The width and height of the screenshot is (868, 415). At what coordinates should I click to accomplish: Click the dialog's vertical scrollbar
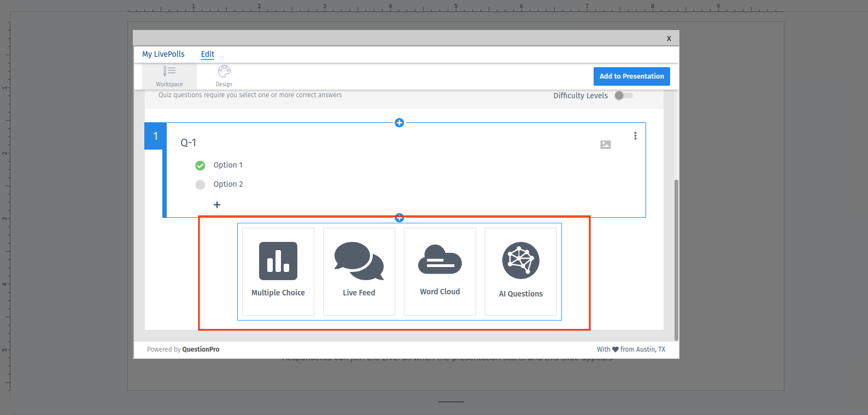point(676,260)
